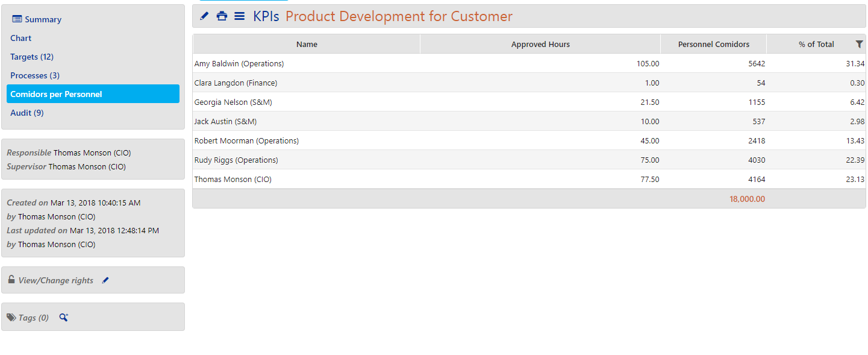
Task: Click the tag icon in Tags panel
Action: coord(11,317)
